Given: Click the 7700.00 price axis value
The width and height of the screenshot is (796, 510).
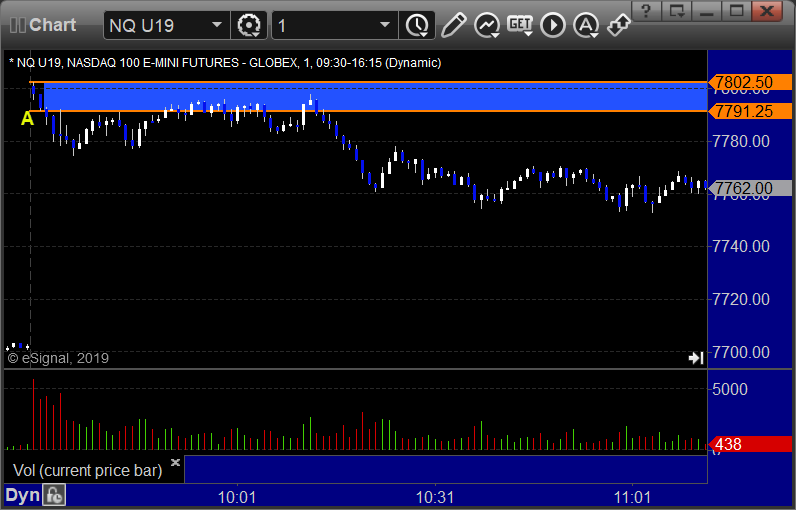Looking at the screenshot, I should 741,352.
